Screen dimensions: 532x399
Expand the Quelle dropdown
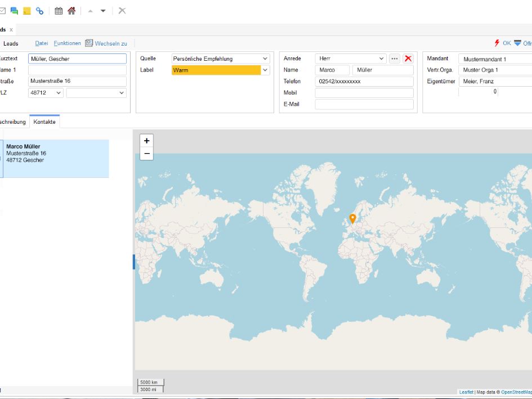265,59
